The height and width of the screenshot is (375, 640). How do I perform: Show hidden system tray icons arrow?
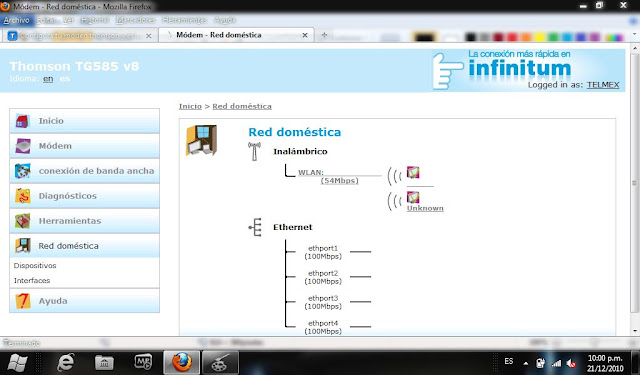click(x=526, y=363)
